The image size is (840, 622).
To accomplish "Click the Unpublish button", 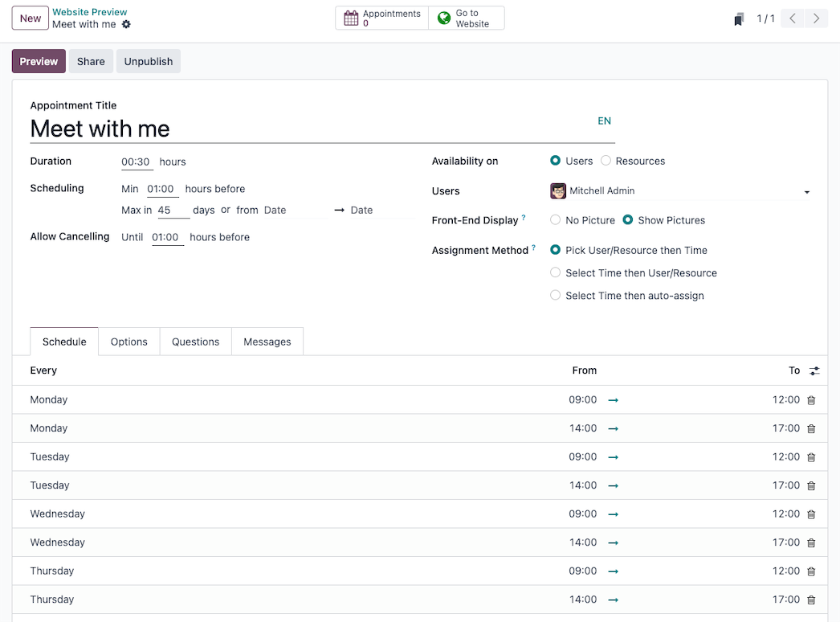I will [x=148, y=61].
